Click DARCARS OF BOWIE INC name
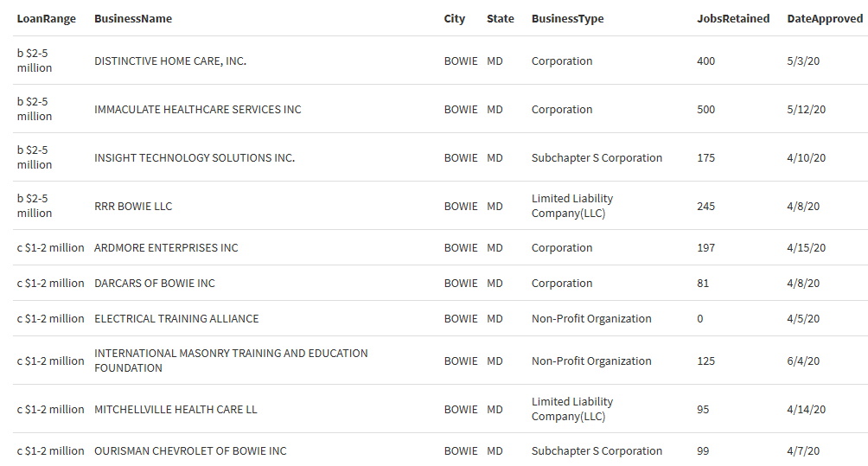868x466 pixels. coord(155,284)
